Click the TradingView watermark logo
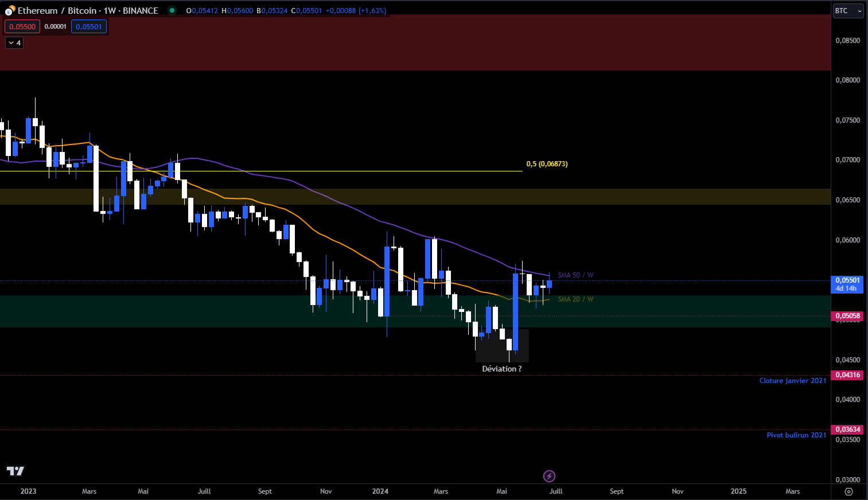The width and height of the screenshot is (868, 500). pyautogui.click(x=15, y=471)
